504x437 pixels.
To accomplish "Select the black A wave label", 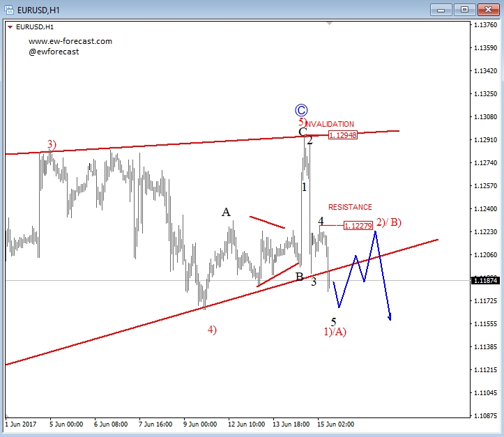I will click(226, 212).
